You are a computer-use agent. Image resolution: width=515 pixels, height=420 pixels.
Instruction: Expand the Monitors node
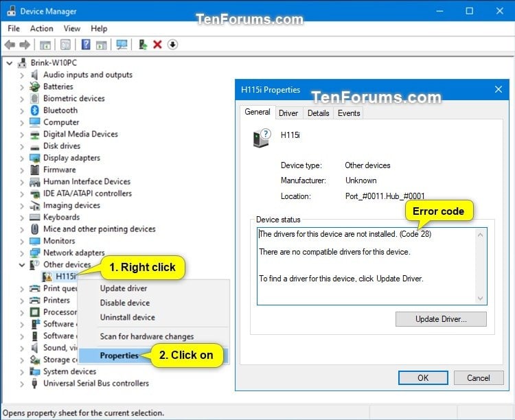click(22, 241)
